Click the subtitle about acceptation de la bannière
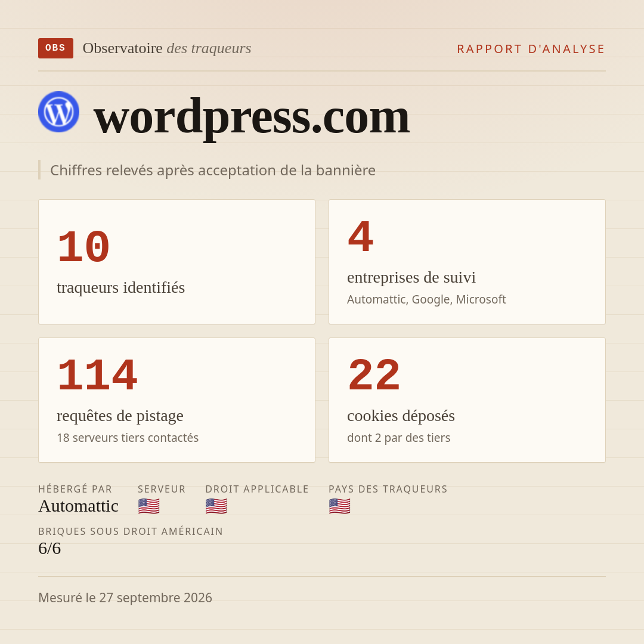Viewport: 644px width, 644px height. (213, 170)
